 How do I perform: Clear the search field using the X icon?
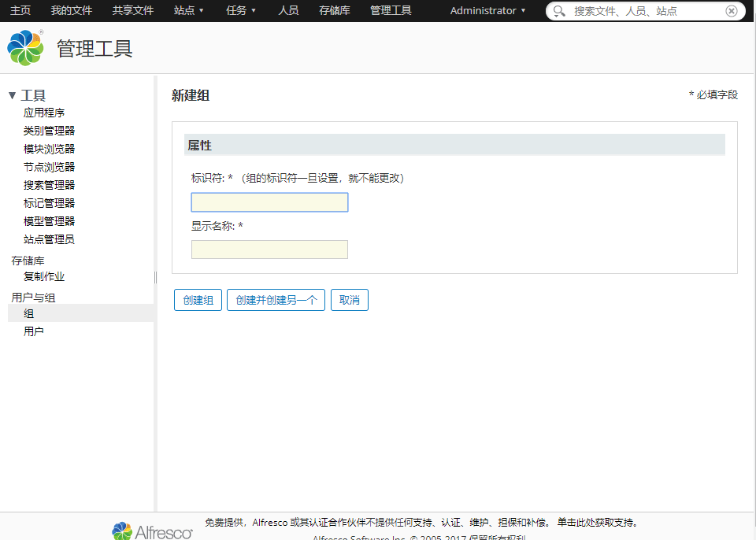click(x=731, y=11)
